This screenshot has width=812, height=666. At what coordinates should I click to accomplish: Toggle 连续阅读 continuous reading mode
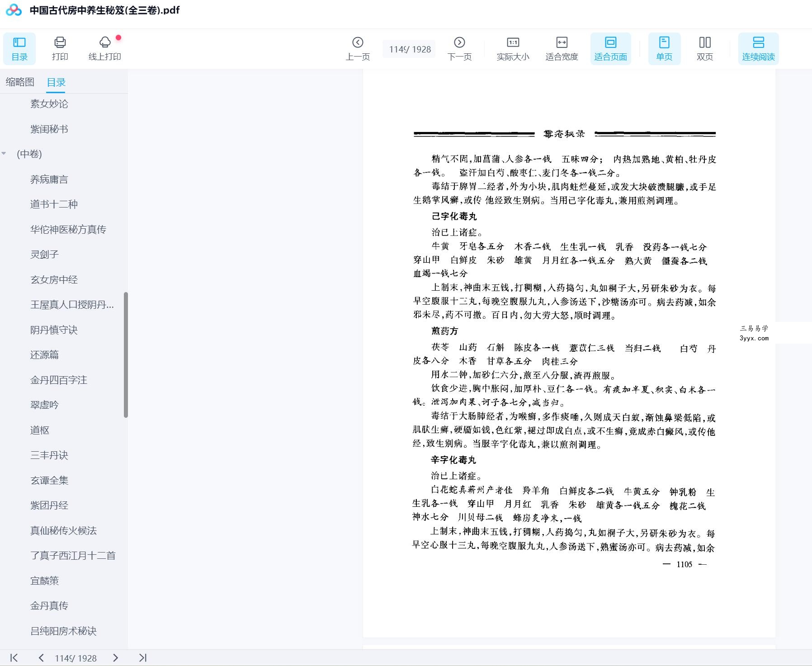[x=758, y=49]
